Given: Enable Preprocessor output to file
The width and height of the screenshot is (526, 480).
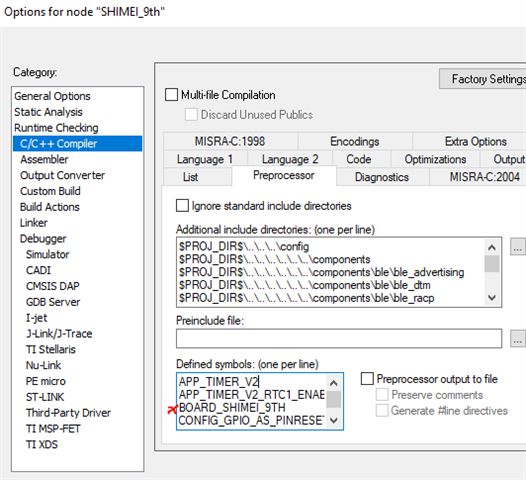Looking at the screenshot, I should pyautogui.click(x=367, y=379).
